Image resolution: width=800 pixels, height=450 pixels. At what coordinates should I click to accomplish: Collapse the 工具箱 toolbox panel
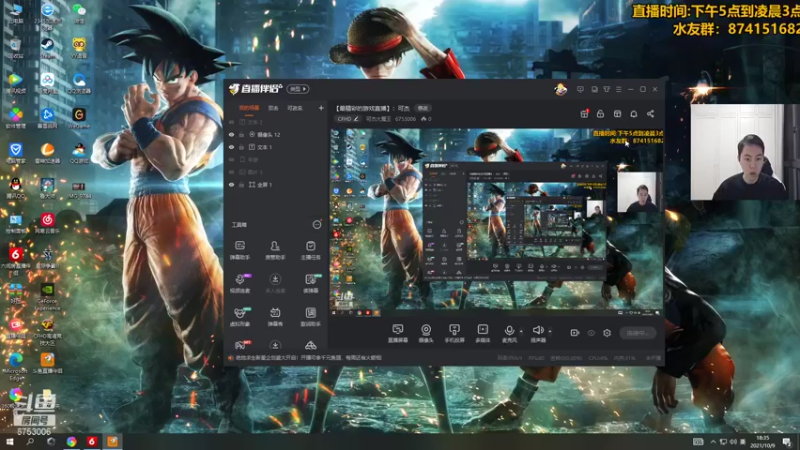click(317, 224)
